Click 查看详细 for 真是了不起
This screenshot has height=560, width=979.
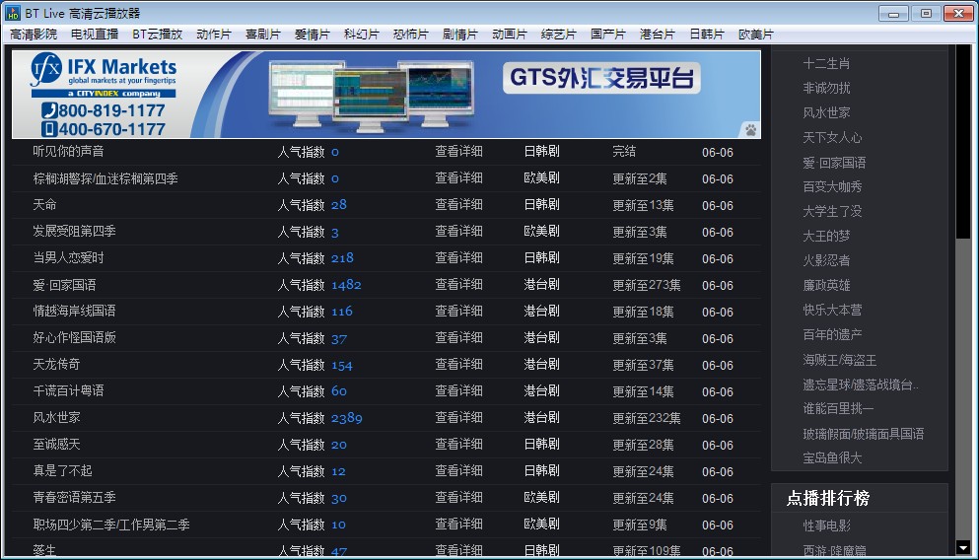458,470
